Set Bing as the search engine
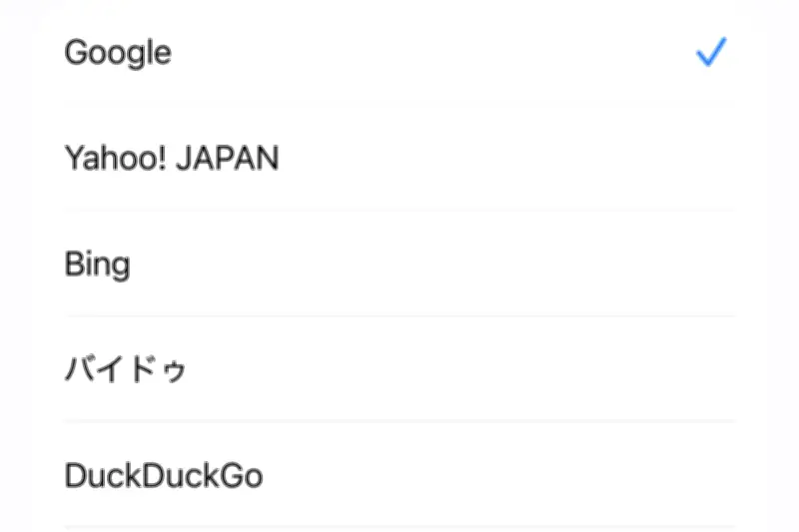 click(x=399, y=264)
